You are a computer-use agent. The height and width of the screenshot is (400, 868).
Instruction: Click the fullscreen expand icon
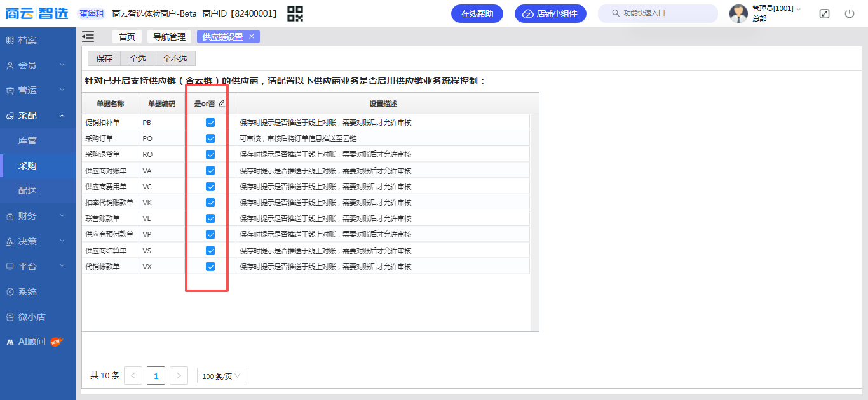pos(824,13)
